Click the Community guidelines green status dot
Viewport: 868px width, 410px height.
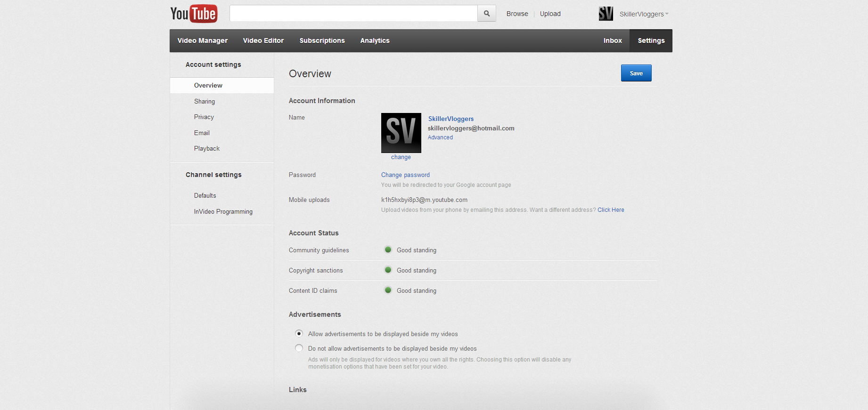click(388, 249)
